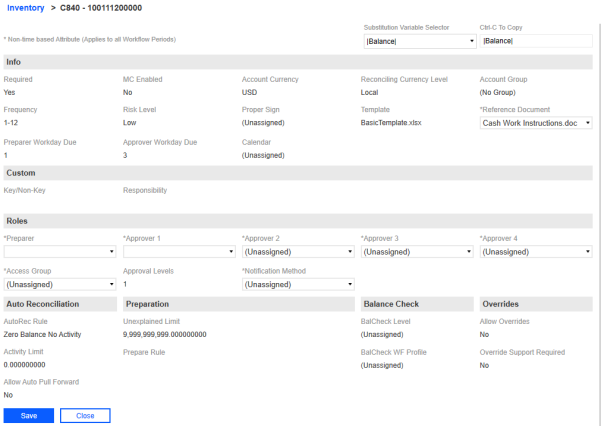Click the Ctrl-C To Copy field

(x=536, y=41)
